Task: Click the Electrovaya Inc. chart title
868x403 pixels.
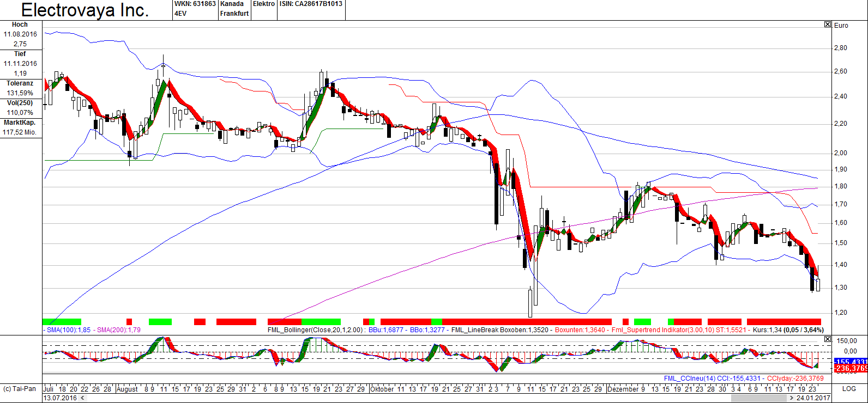Action: [x=85, y=10]
